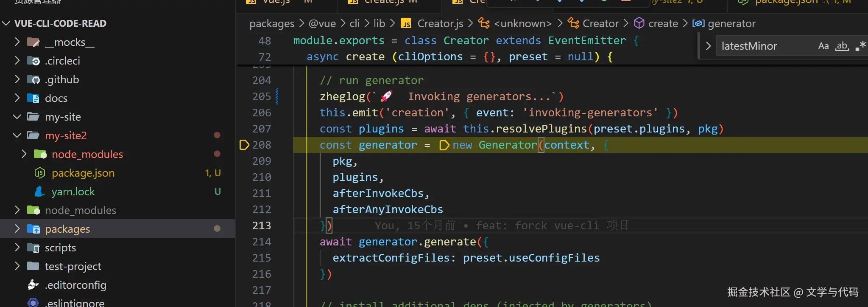This screenshot has width=868, height=307.
Task: Click the resolvePlugins call on line 207
Action: [541, 129]
